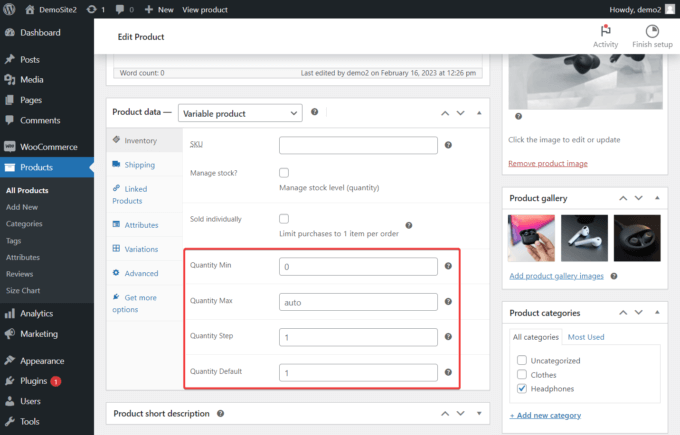Open Products in the sidebar
680x435 pixels.
click(47, 167)
